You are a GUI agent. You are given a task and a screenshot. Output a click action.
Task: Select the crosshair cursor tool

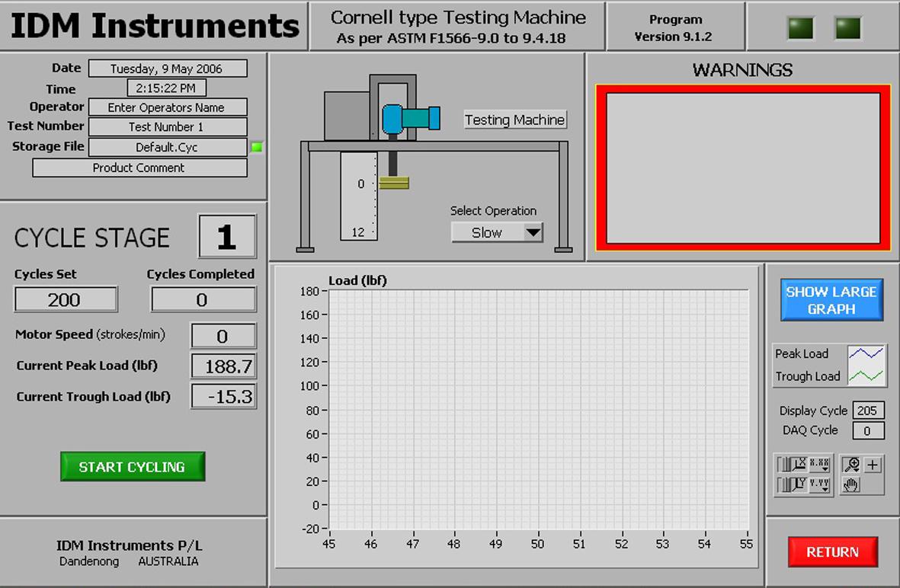click(x=873, y=465)
